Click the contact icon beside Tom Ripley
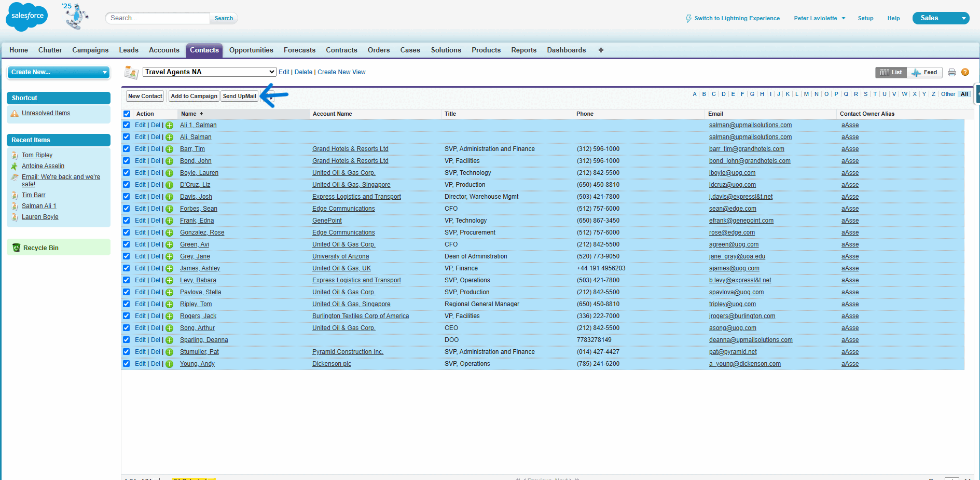 (x=15, y=155)
